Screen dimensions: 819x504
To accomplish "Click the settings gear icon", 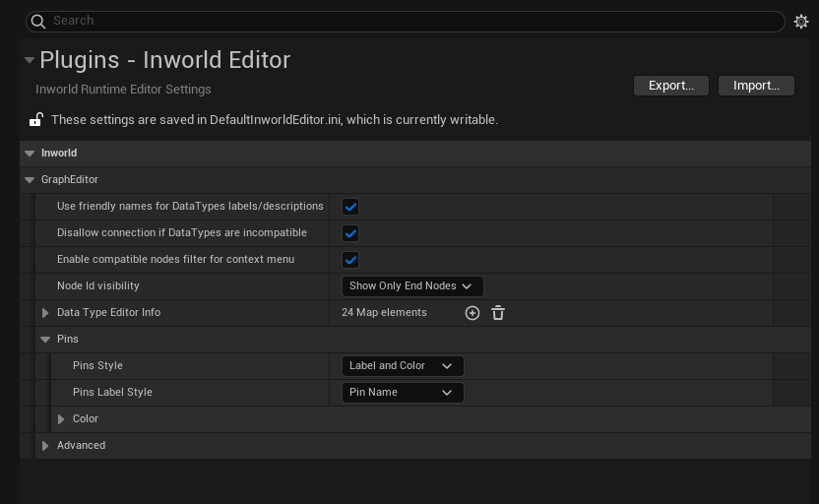I will (801, 21).
